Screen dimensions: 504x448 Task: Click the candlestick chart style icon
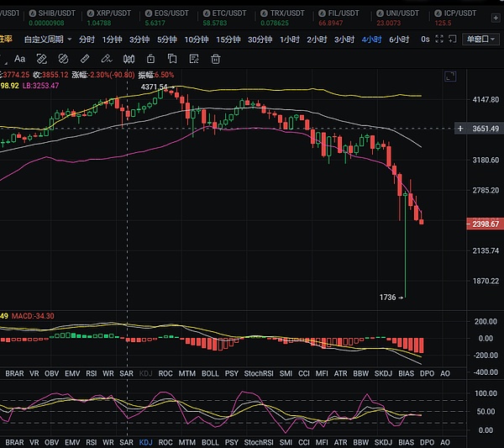129,59
